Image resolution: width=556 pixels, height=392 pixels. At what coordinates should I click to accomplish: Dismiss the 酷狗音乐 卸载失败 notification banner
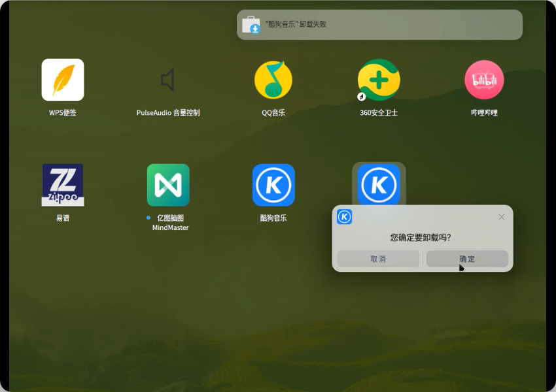379,24
